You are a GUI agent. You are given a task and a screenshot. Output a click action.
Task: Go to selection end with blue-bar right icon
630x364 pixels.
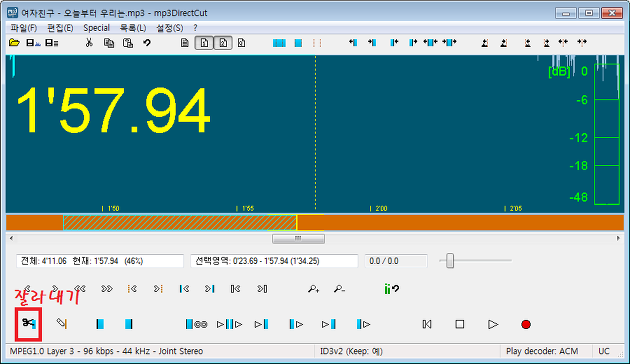coord(210,288)
